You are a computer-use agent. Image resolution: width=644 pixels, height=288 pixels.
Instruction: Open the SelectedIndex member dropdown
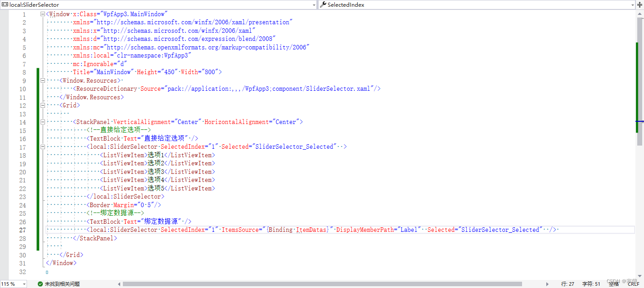[632, 4]
